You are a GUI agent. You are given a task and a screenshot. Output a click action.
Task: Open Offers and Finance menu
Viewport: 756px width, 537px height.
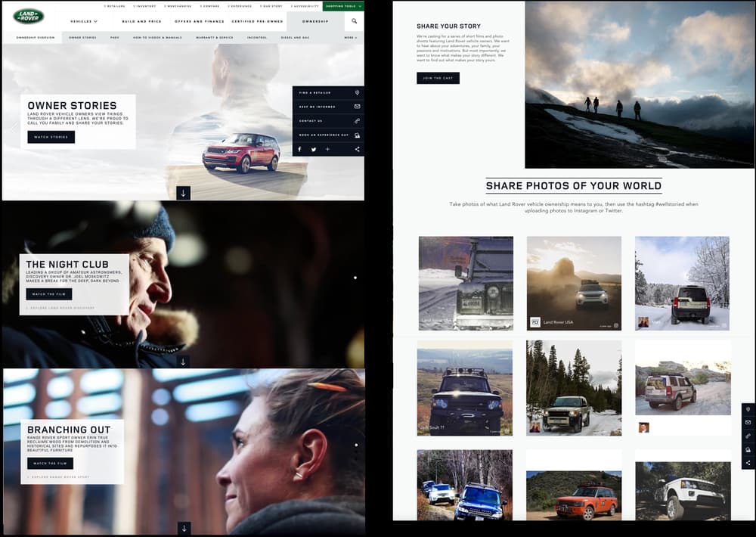(199, 21)
